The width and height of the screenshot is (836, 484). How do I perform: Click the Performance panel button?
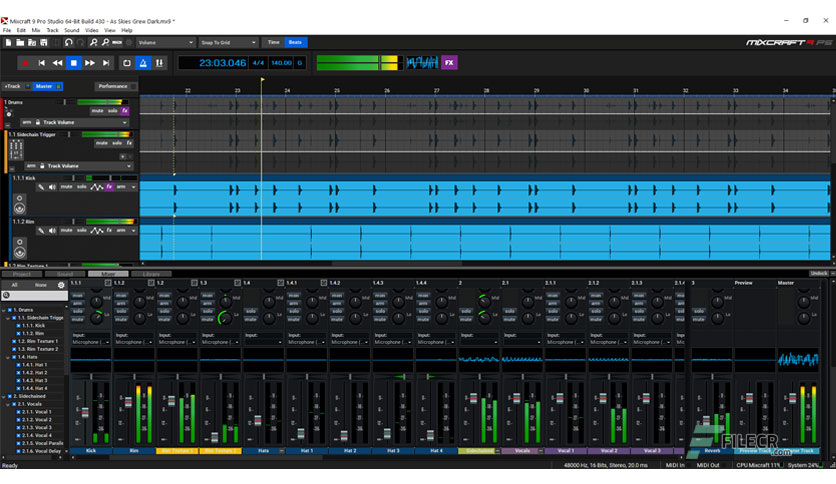pos(115,86)
